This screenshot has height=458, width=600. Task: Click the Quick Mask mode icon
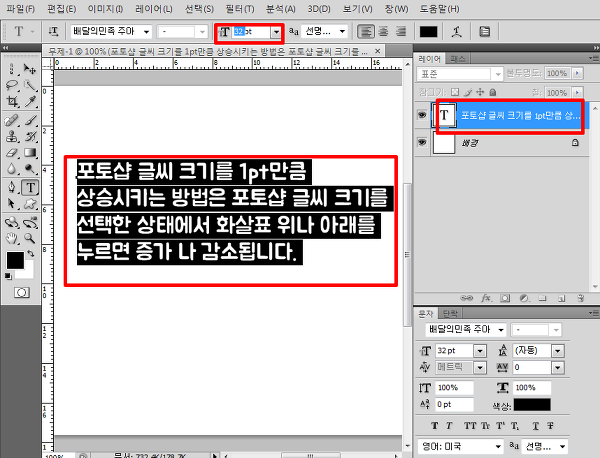pyautogui.click(x=21, y=293)
